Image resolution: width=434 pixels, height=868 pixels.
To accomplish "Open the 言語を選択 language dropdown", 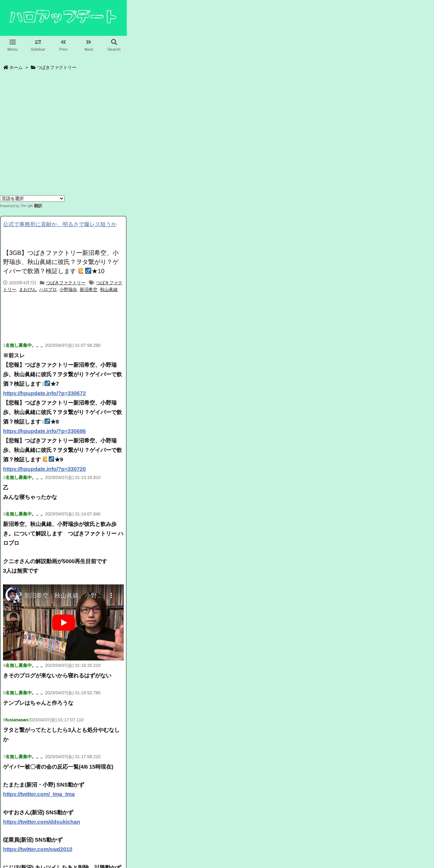I will [x=32, y=199].
